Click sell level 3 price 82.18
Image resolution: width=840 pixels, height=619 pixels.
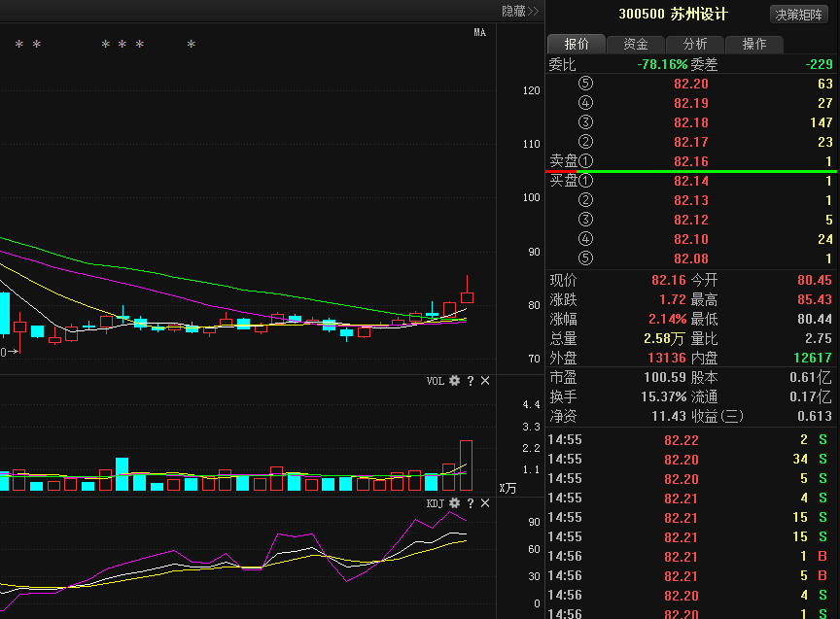(691, 122)
